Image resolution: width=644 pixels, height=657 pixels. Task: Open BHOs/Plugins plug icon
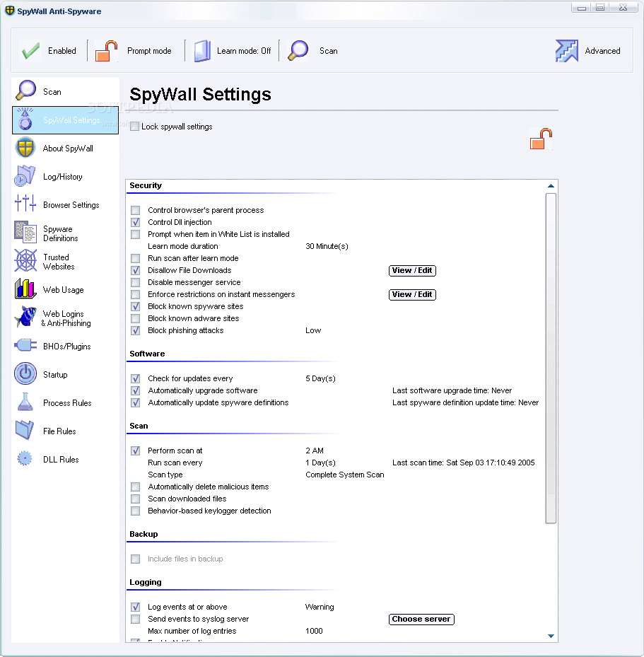coord(25,345)
